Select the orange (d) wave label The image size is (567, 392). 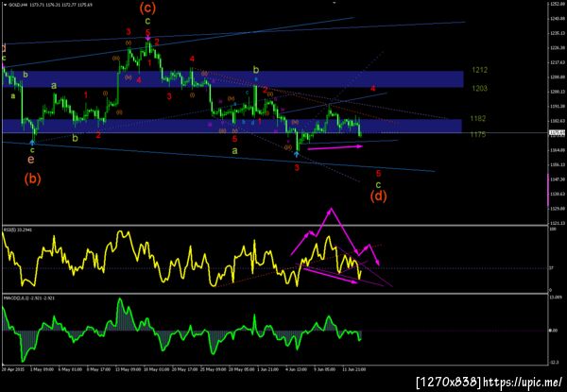(x=378, y=196)
